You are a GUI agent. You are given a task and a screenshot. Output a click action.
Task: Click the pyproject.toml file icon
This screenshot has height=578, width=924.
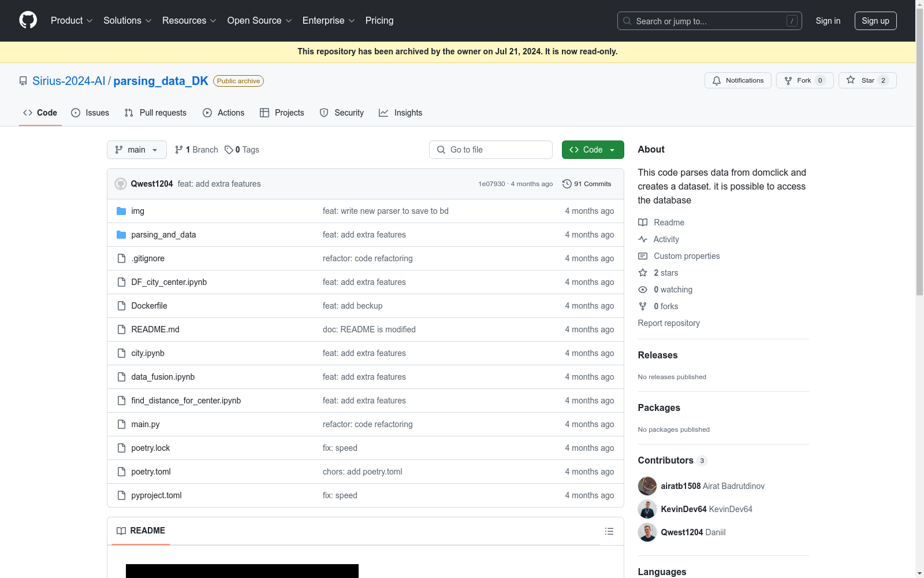(x=121, y=495)
